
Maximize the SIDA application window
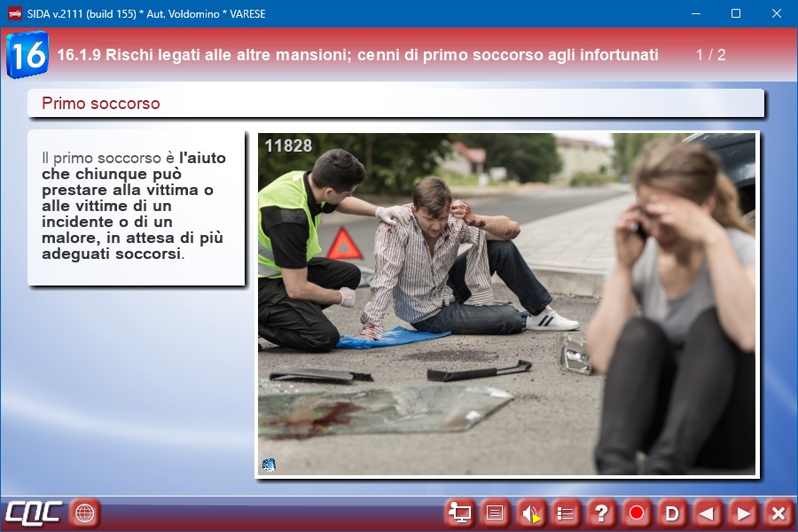pyautogui.click(x=735, y=13)
